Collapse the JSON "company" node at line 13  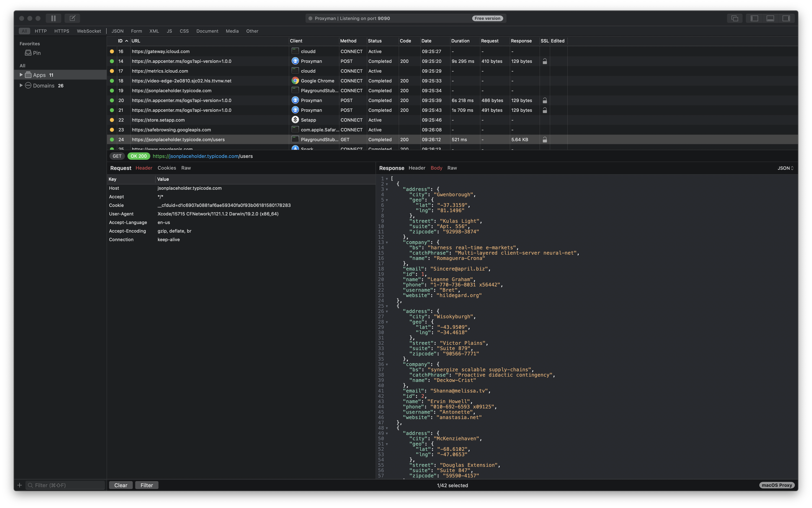pos(387,243)
